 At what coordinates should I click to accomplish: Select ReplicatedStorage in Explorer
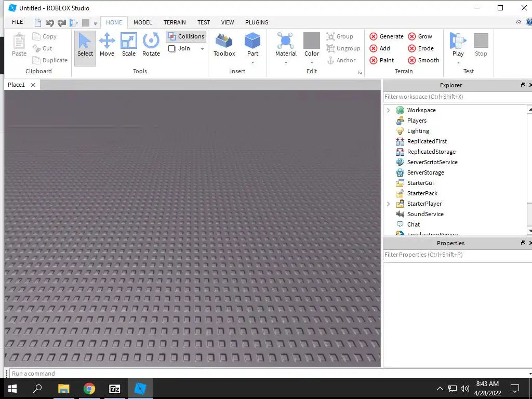point(431,152)
